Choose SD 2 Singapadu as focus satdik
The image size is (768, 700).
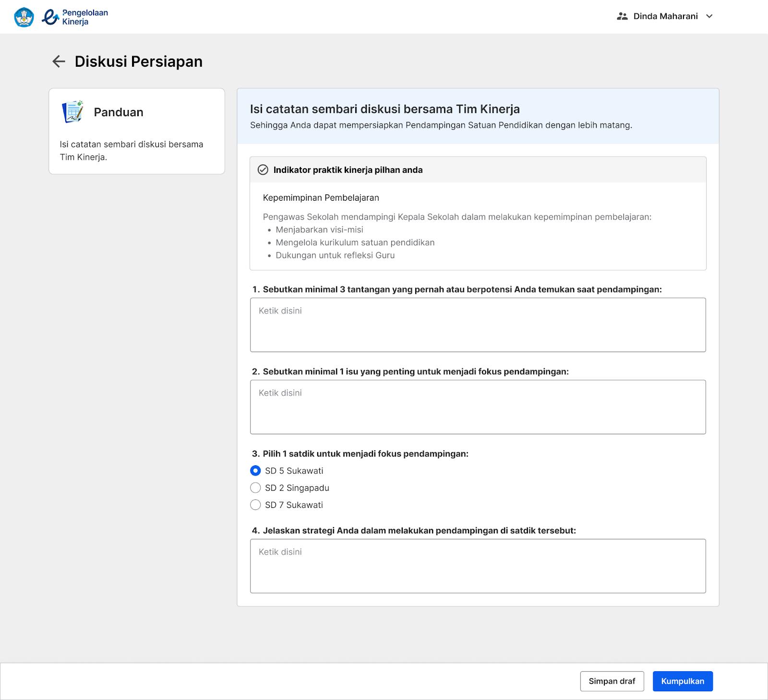click(x=256, y=488)
